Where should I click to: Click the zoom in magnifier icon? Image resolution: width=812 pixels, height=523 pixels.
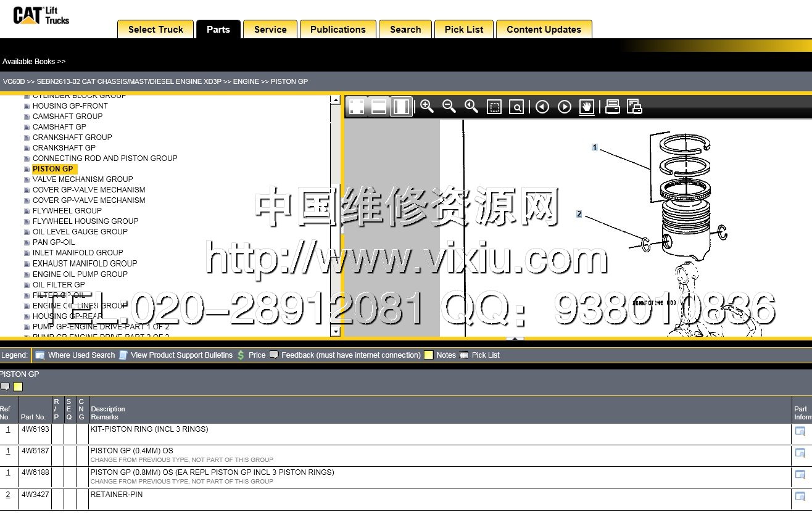(426, 106)
